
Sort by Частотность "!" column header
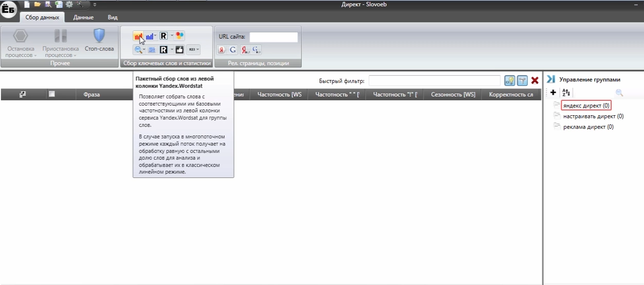[395, 95]
